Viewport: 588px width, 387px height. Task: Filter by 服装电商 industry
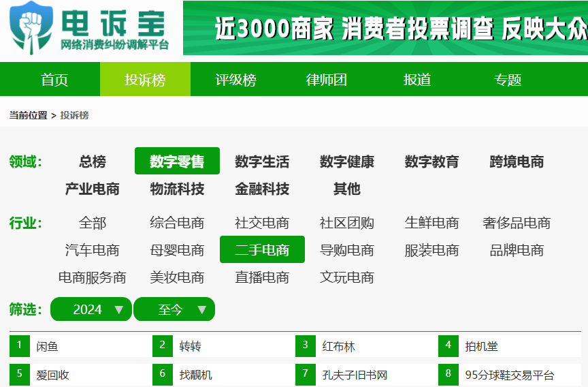coord(431,250)
